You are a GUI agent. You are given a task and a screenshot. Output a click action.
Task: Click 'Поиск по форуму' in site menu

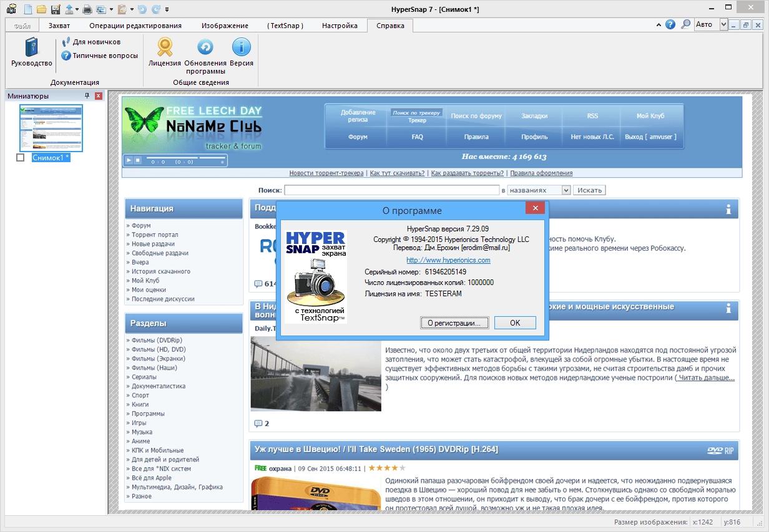point(476,116)
